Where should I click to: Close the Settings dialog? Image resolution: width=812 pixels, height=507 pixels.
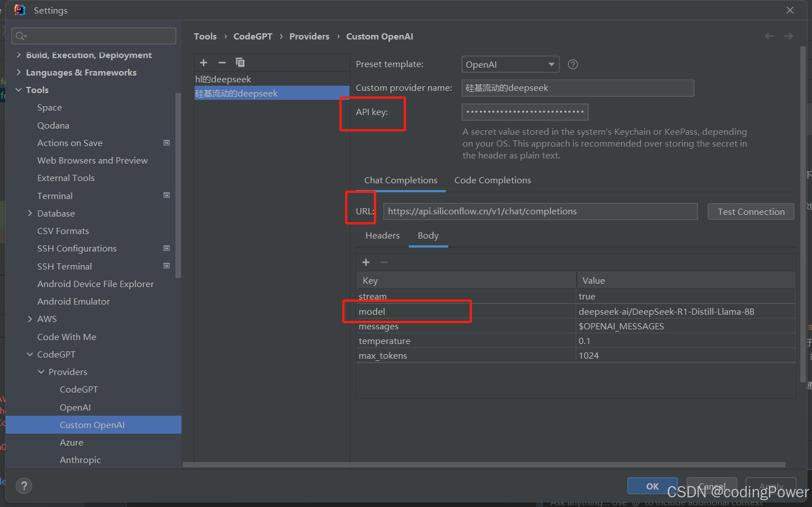790,10
